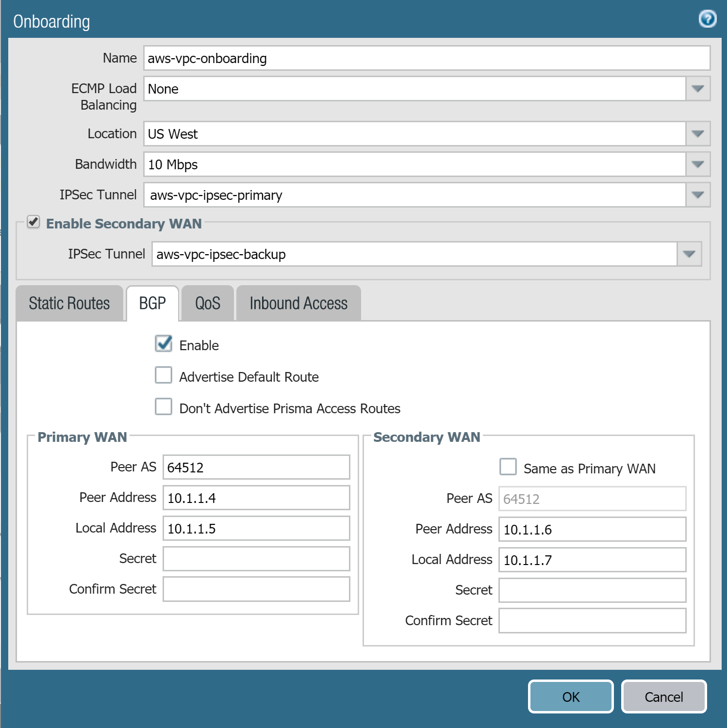Tick Don't Advertise Prisma Access Routes

[x=164, y=407]
